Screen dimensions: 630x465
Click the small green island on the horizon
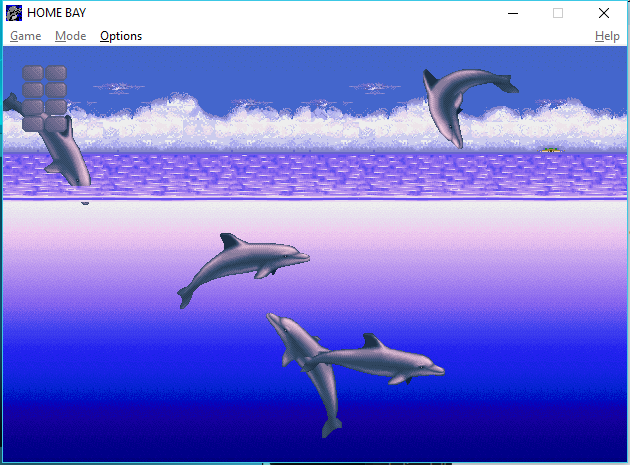tap(551, 150)
